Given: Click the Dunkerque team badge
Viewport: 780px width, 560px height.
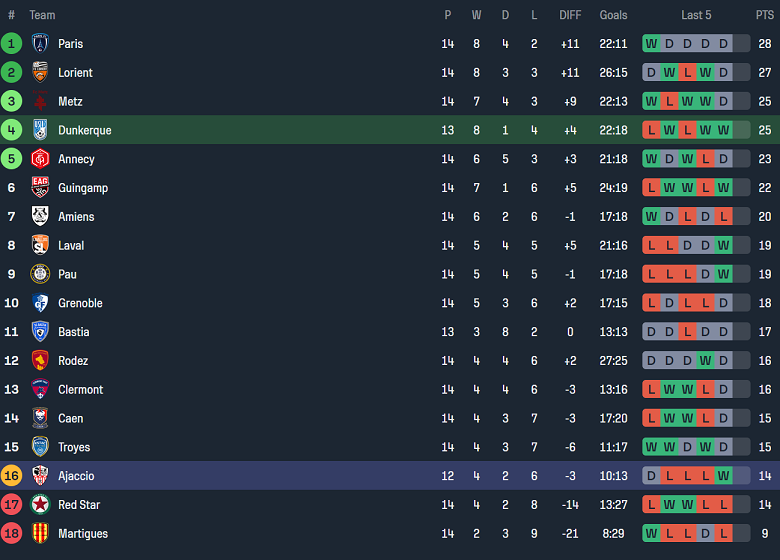Looking at the screenshot, I should click(40, 130).
